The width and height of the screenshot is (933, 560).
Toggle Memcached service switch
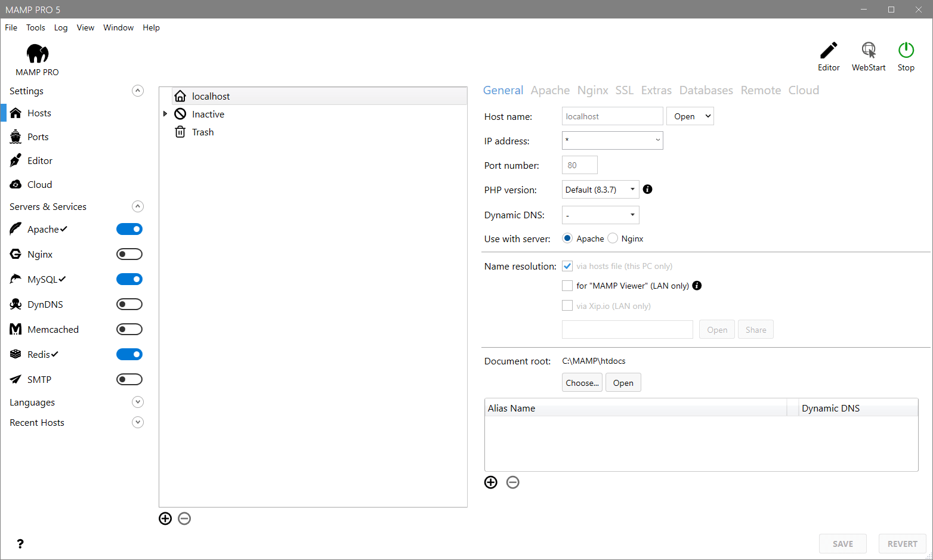(129, 330)
